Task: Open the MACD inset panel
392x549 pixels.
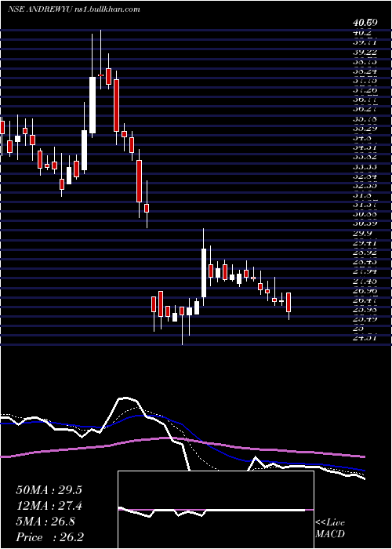Action: pyautogui.click(x=216, y=510)
